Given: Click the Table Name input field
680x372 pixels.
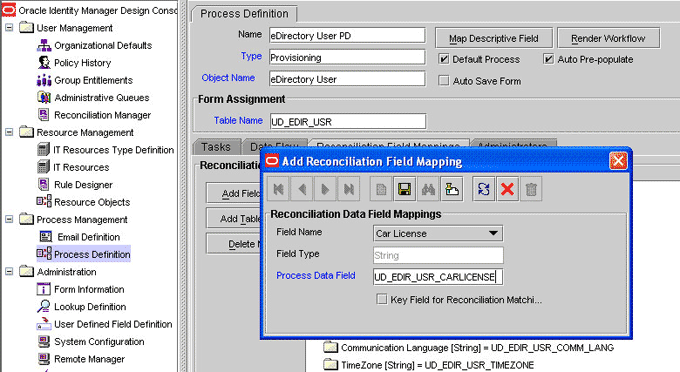Looking at the screenshot, I should 348,121.
